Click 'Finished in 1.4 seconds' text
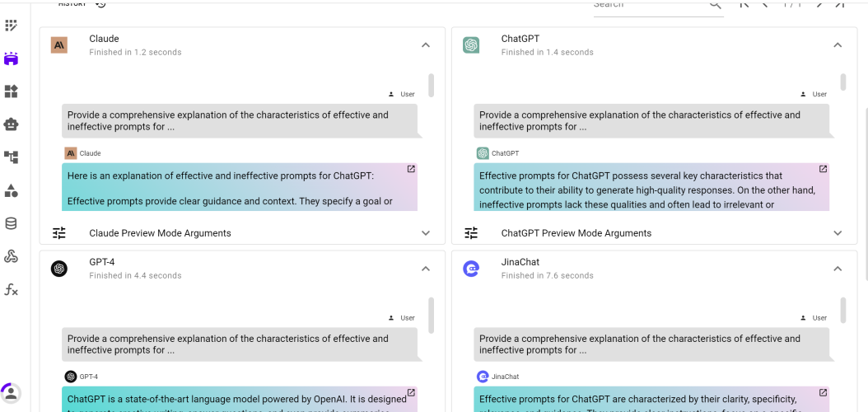Image resolution: width=868 pixels, height=412 pixels. tap(548, 52)
